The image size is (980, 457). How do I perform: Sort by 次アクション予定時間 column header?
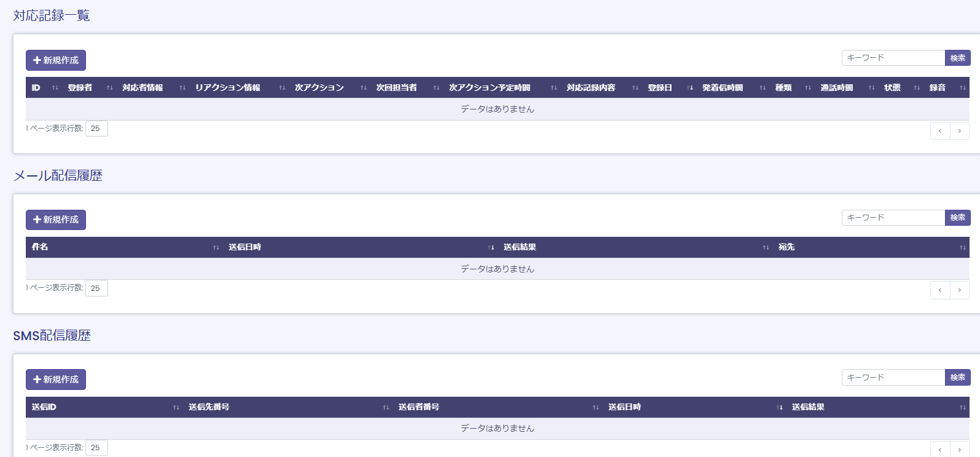point(490,88)
